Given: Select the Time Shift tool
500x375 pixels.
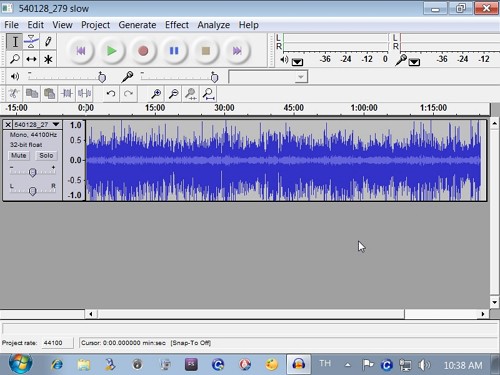Looking at the screenshot, I should (31, 59).
